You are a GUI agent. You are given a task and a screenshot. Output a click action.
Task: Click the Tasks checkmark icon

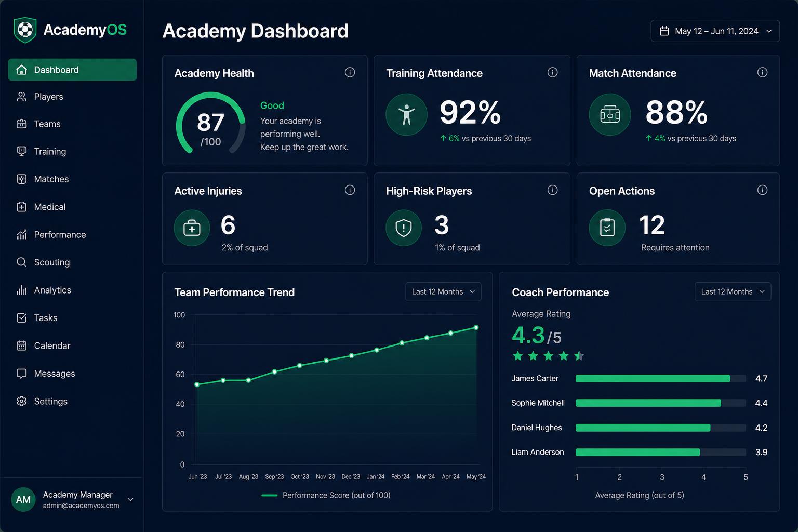21,318
